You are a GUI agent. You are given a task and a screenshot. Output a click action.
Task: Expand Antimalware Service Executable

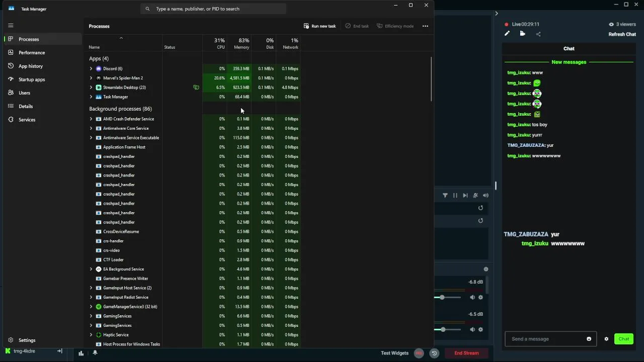pos(91,138)
